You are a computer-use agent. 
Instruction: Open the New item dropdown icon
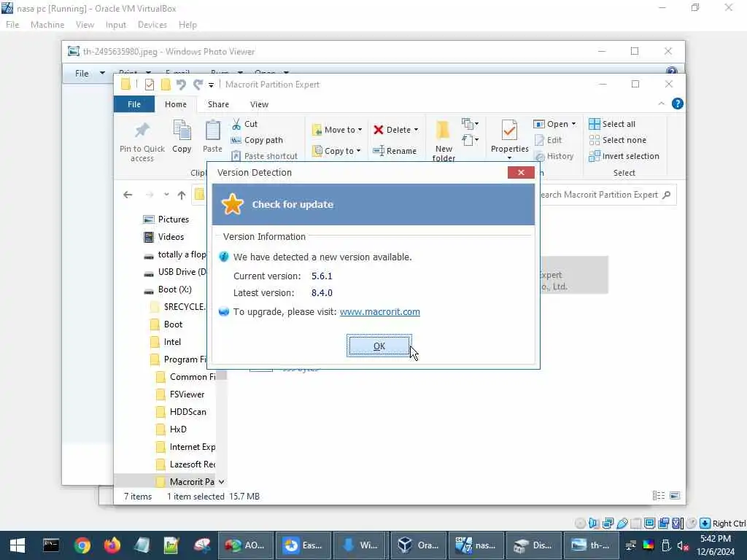[x=471, y=124]
